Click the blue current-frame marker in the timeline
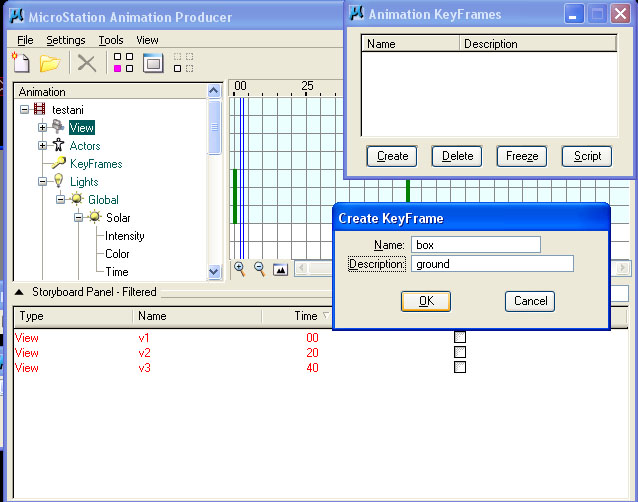The height and width of the screenshot is (502, 638). pyautogui.click(x=242, y=177)
